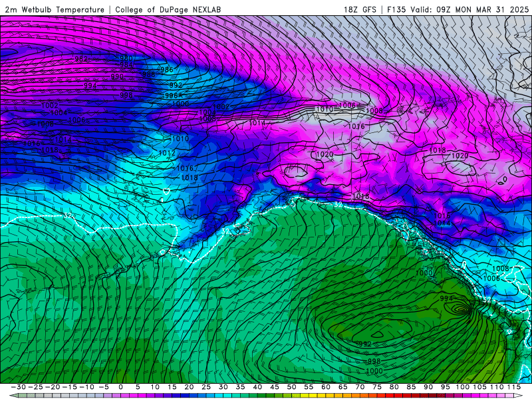Click the 70 color scale label
532x399 pixels.
click(360, 387)
